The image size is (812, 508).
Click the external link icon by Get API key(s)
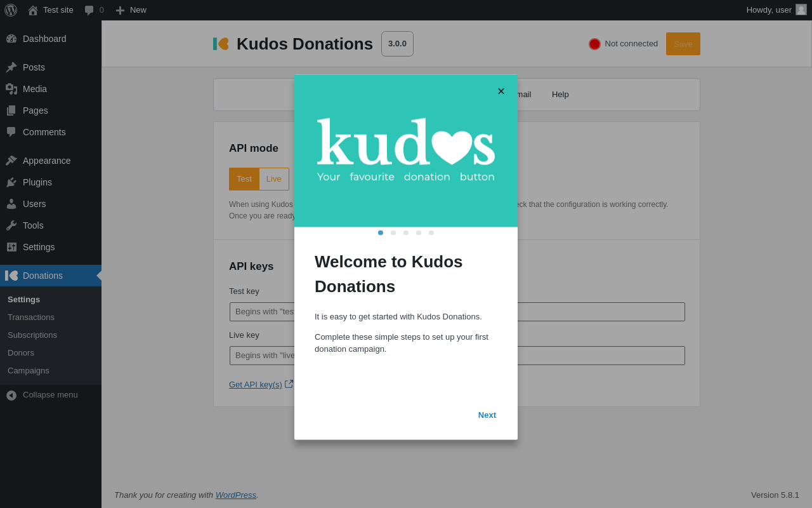289,384
